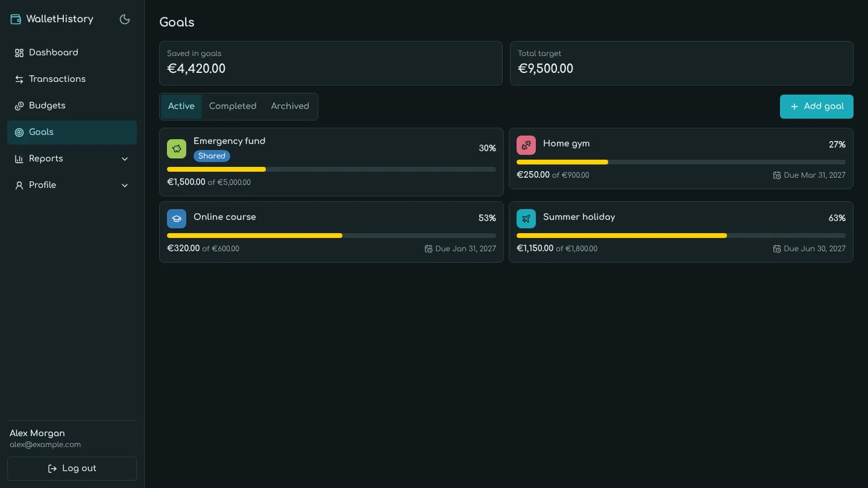Click the Summer holiday airplane icon
The image size is (868, 488).
526,219
